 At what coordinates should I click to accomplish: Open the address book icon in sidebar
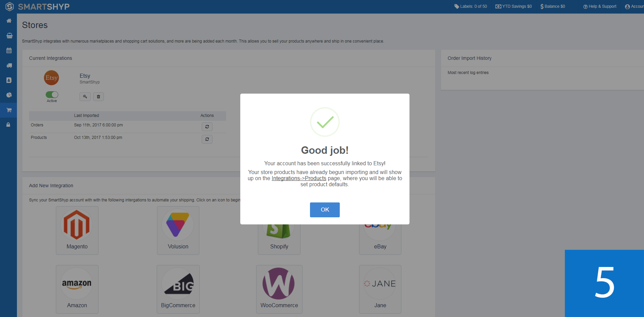pyautogui.click(x=9, y=80)
